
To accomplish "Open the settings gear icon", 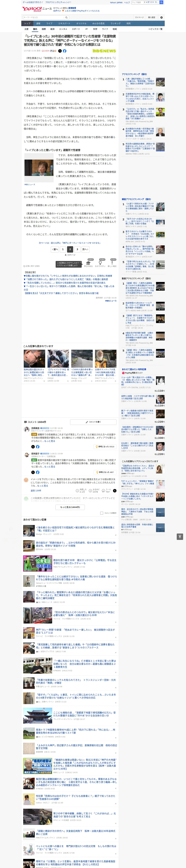I will (161, 17).
